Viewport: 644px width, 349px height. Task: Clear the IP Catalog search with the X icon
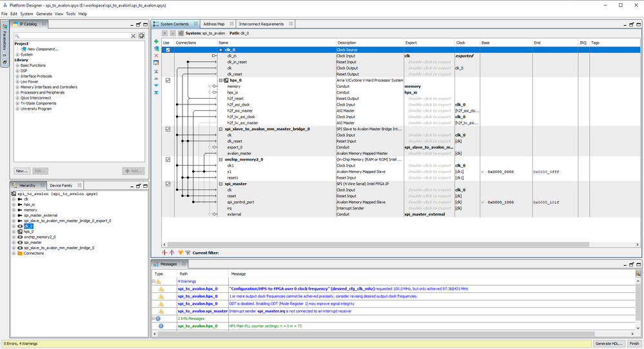[x=134, y=36]
